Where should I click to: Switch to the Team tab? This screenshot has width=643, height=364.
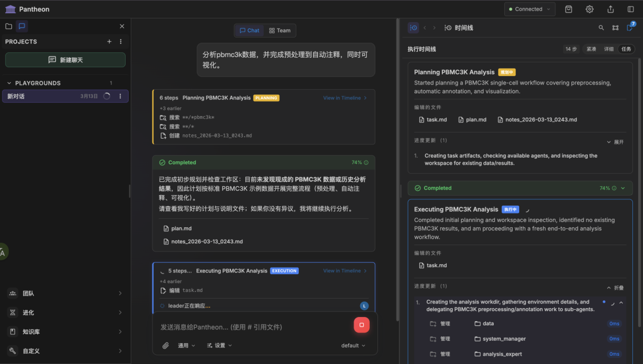click(x=280, y=30)
